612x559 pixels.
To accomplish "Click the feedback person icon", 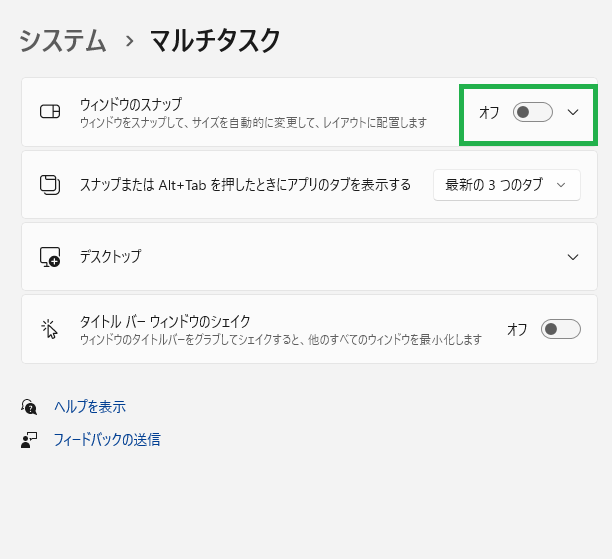I will click(29, 440).
